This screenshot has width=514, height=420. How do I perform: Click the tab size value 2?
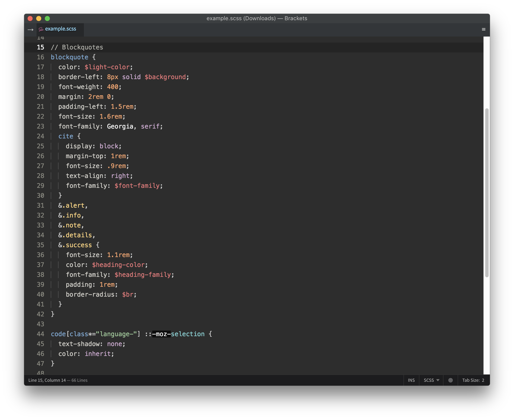pyautogui.click(x=483, y=380)
